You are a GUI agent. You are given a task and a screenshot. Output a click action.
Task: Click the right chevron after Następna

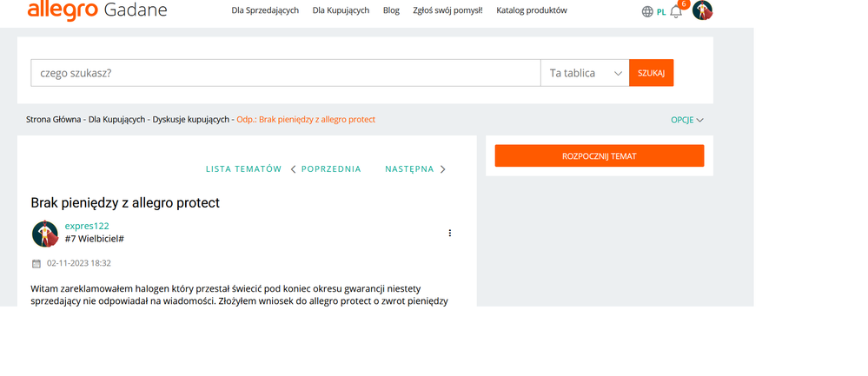tap(443, 169)
